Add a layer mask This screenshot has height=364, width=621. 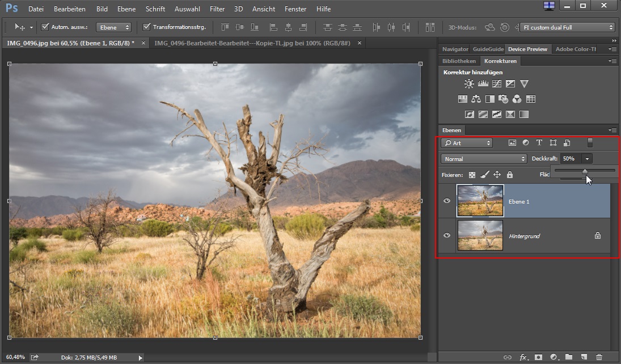click(538, 357)
